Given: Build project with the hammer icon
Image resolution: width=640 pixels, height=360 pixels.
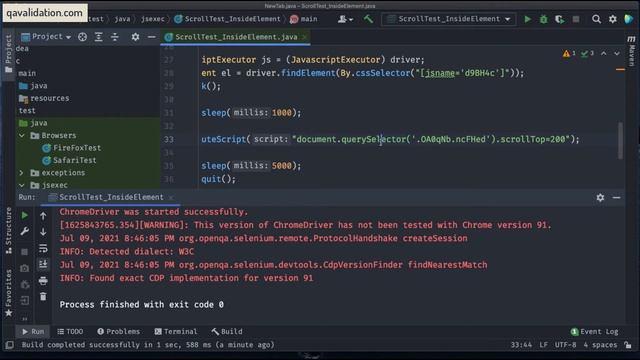Looking at the screenshot, I should [x=368, y=19].
